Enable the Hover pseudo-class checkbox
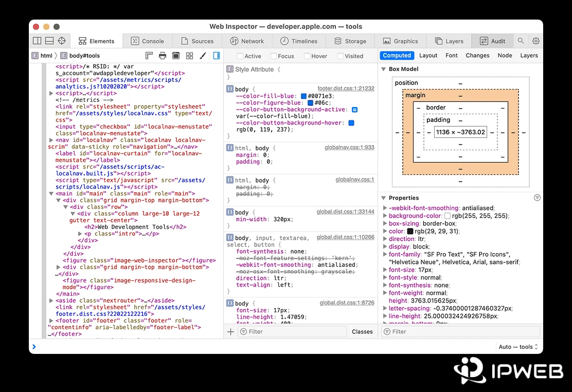This screenshot has height=392, width=572. 307,56
